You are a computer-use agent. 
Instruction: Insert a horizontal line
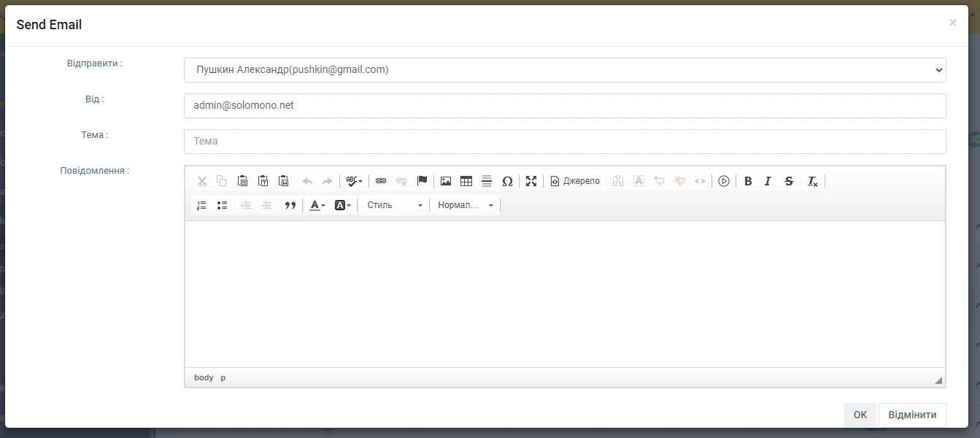coord(487,181)
